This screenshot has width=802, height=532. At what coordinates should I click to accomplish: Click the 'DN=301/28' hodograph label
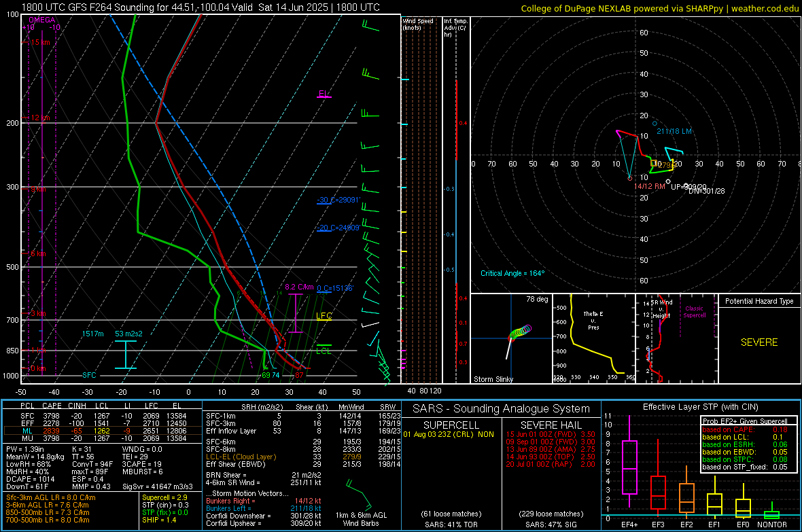point(706,191)
